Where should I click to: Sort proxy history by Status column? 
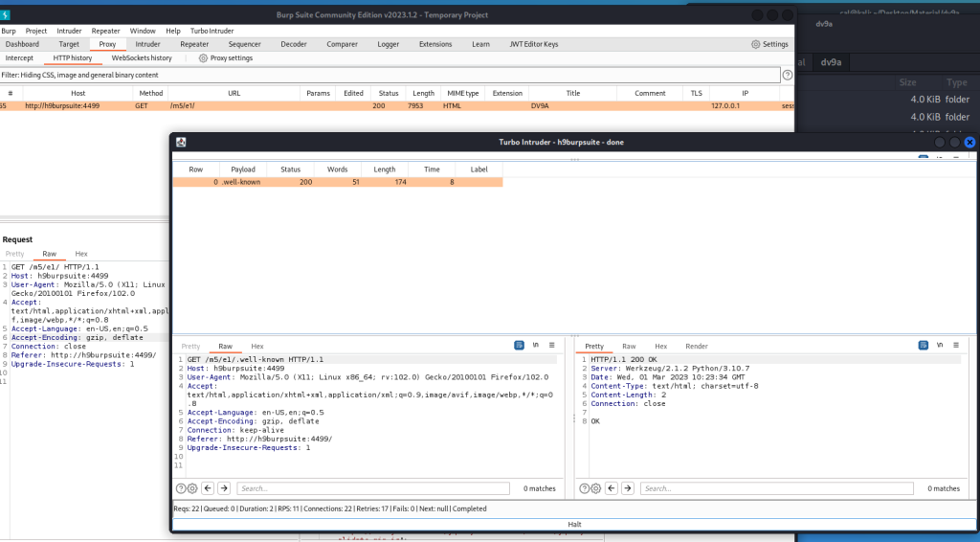[389, 93]
